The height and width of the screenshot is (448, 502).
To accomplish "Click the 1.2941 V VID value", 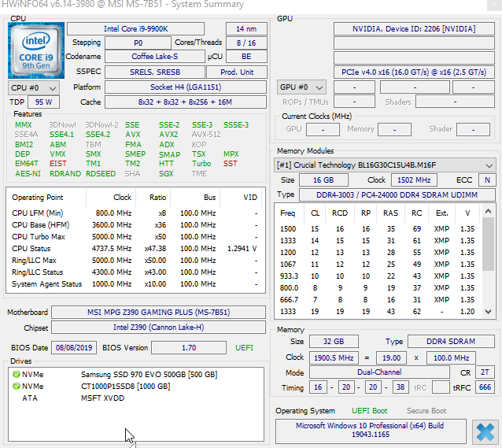I will point(242,249).
